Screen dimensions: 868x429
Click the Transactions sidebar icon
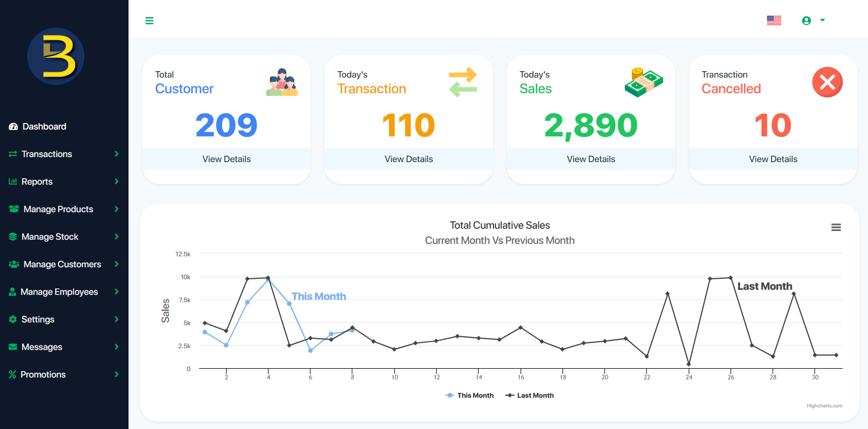[13, 154]
